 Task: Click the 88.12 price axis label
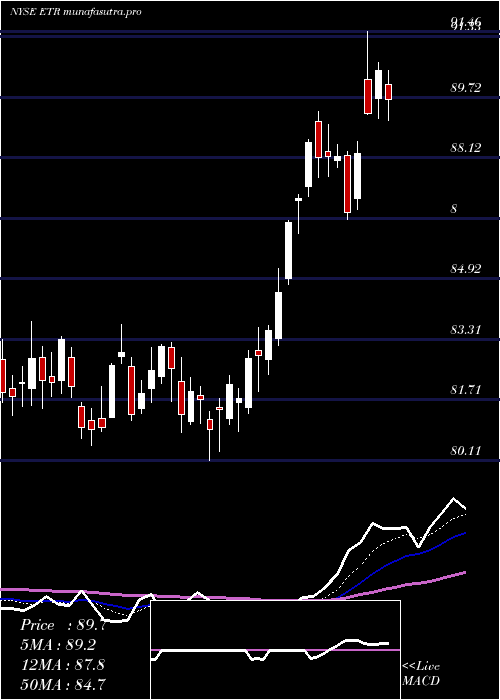point(466,148)
